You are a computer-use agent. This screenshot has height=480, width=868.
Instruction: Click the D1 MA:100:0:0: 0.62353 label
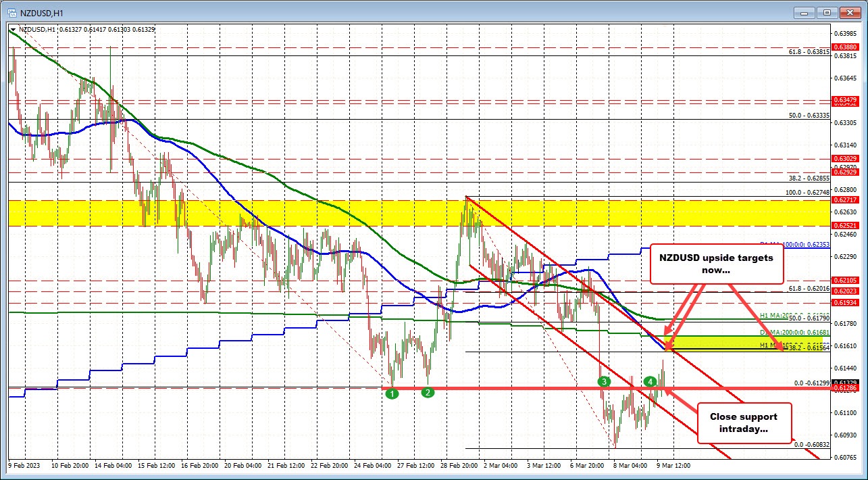(795, 245)
